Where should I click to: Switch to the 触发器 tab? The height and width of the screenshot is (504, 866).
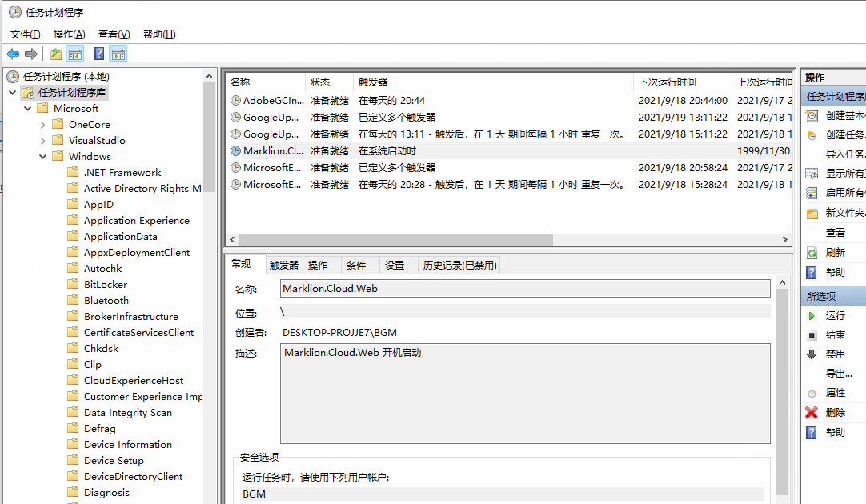284,266
